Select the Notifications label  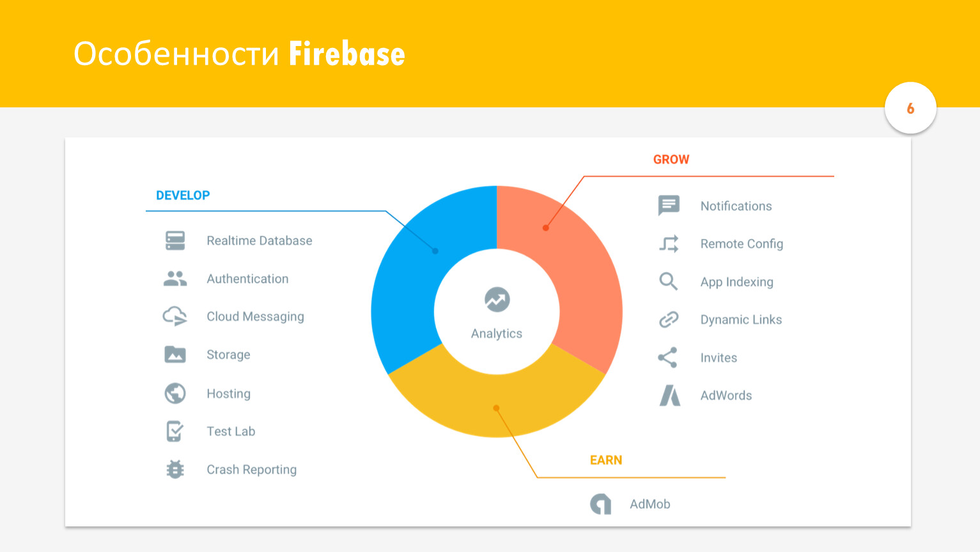[736, 206]
